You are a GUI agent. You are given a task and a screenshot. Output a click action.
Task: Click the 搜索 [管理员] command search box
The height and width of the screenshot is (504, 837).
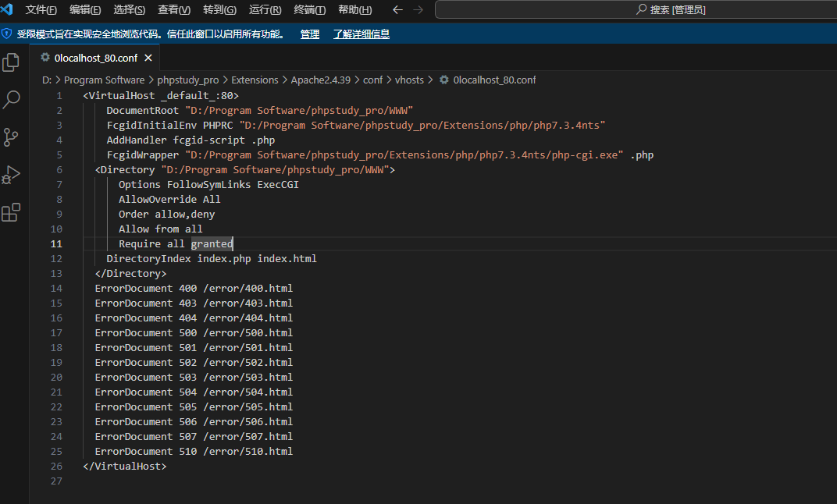click(x=636, y=9)
